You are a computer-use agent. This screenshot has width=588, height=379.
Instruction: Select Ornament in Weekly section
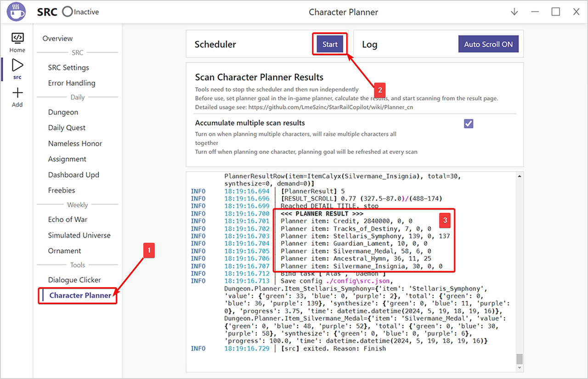[x=64, y=251]
